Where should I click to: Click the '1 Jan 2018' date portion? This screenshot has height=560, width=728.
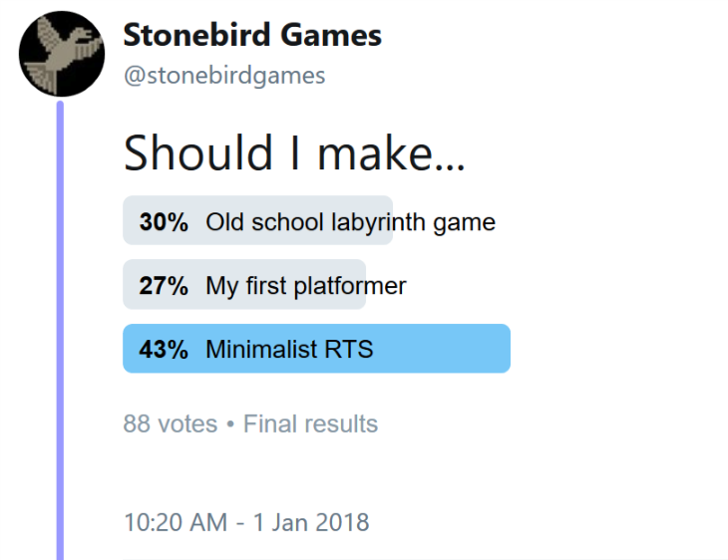[x=311, y=522]
